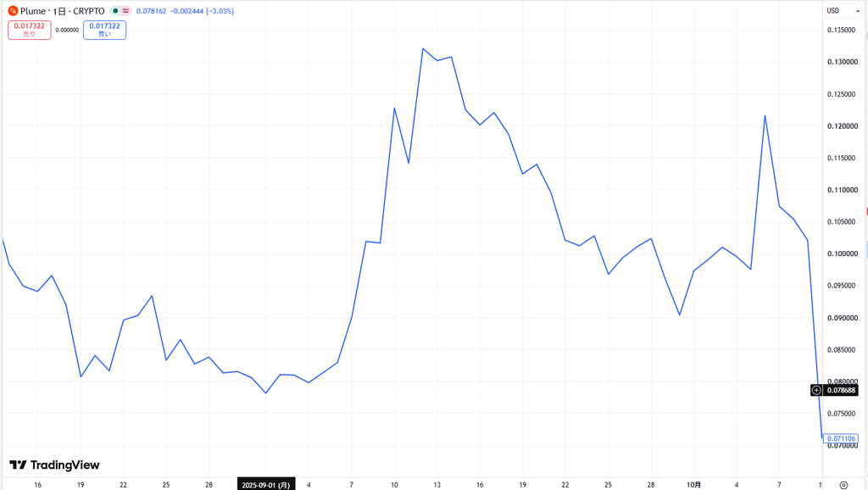Click the 0.100000 price axis label

(x=842, y=253)
